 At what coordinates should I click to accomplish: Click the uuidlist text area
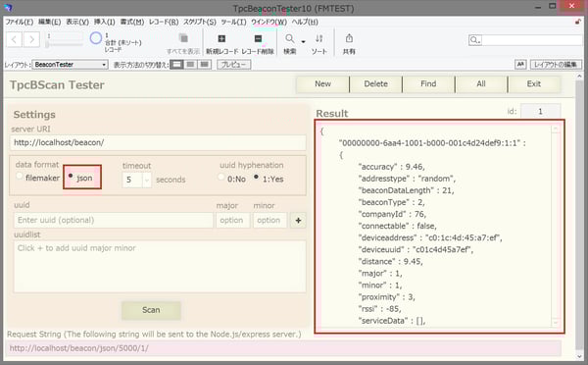tap(160, 267)
